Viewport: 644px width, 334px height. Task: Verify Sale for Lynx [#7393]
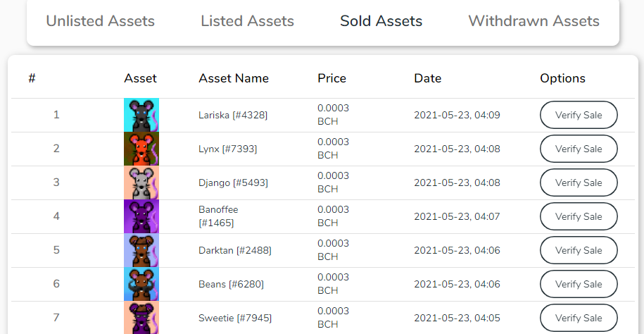pyautogui.click(x=579, y=149)
